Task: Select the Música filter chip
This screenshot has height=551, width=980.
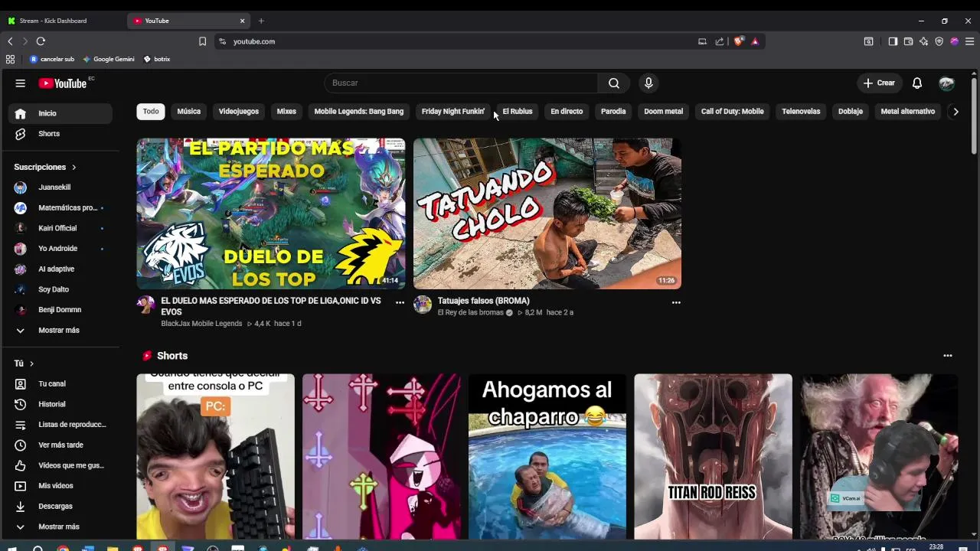Action: pyautogui.click(x=189, y=112)
